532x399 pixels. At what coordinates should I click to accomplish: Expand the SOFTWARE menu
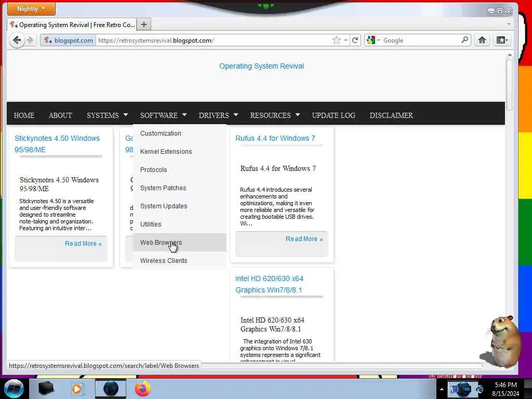(163, 115)
